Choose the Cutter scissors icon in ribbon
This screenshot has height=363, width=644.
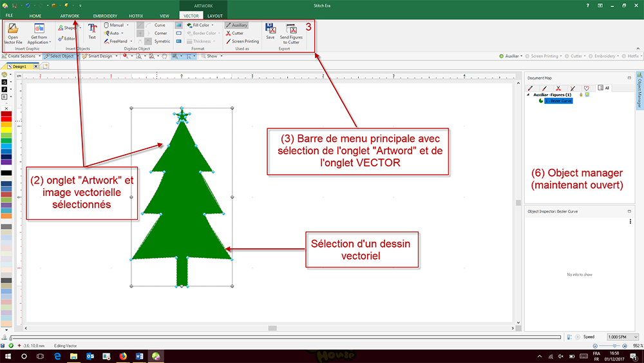pos(229,34)
